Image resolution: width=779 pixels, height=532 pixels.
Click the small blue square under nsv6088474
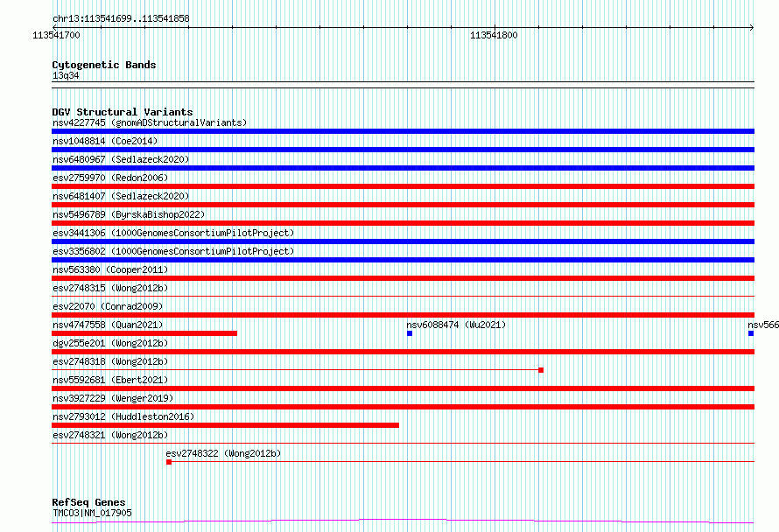pyautogui.click(x=410, y=333)
